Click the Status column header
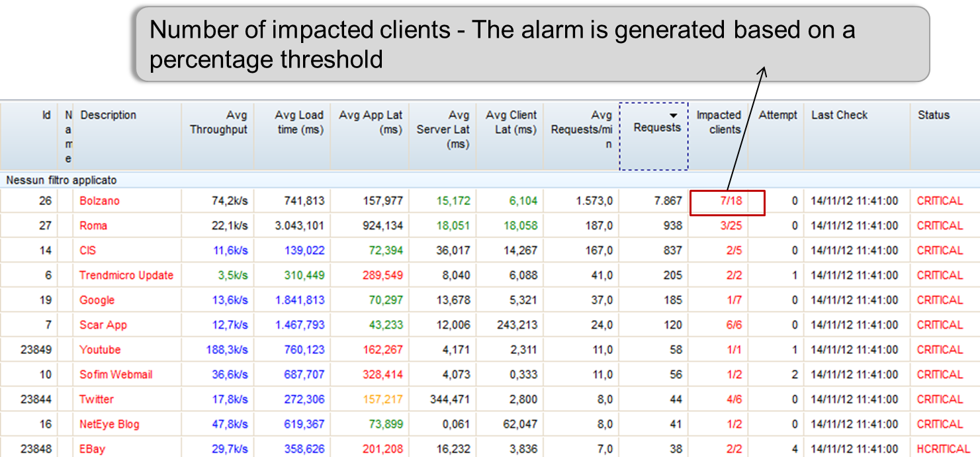 [945, 136]
